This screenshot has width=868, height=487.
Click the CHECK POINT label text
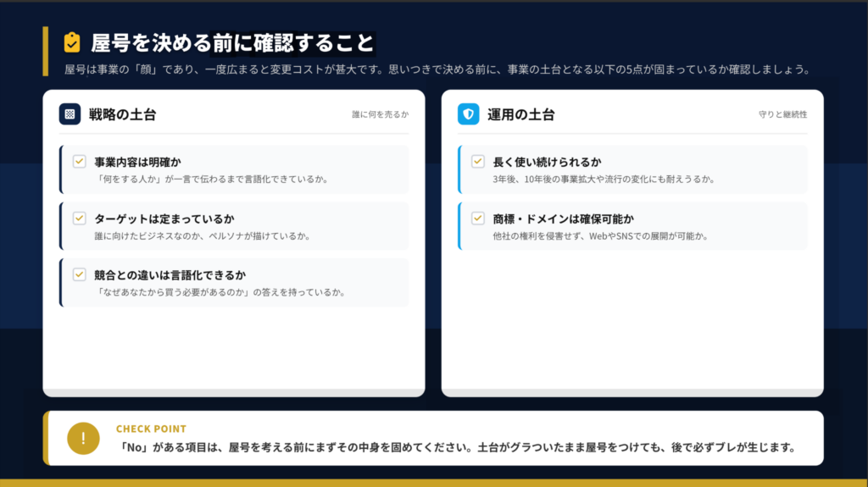151,429
